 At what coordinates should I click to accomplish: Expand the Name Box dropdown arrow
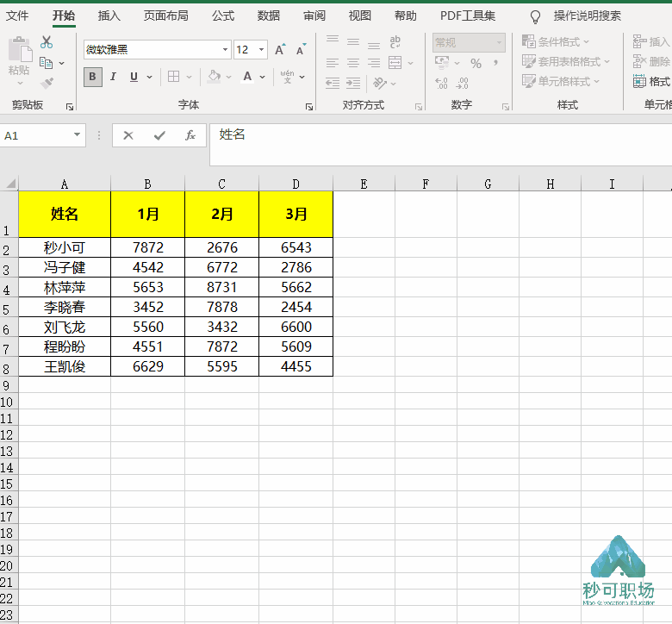pyautogui.click(x=77, y=135)
